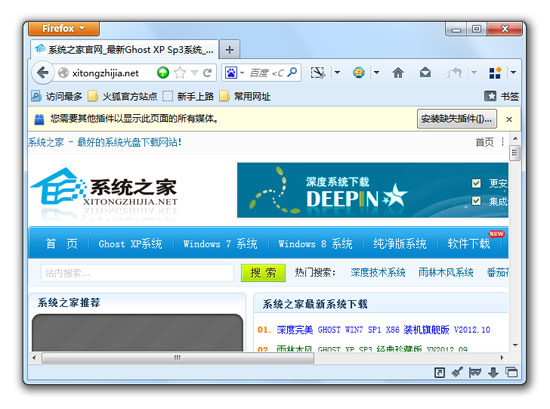Go to the home page icon
This screenshot has height=409, width=550.
click(x=398, y=73)
